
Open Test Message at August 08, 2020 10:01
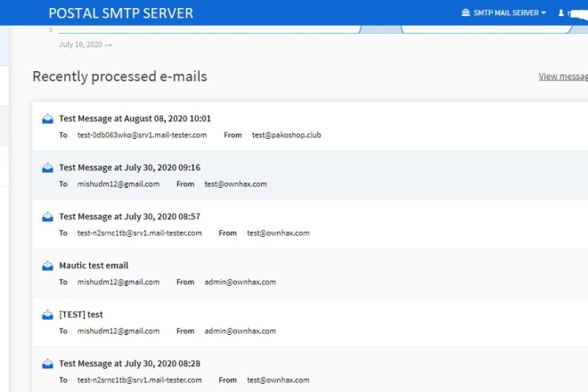[x=135, y=118]
